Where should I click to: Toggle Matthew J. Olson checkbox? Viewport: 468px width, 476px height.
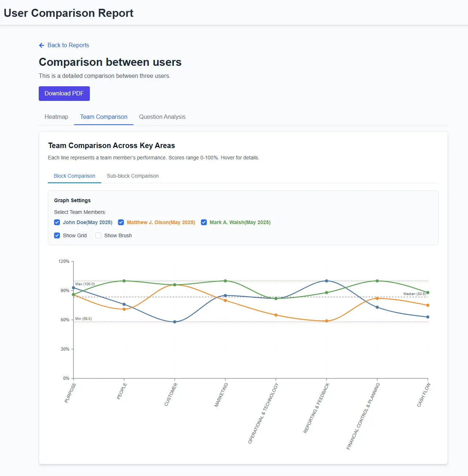tap(121, 222)
